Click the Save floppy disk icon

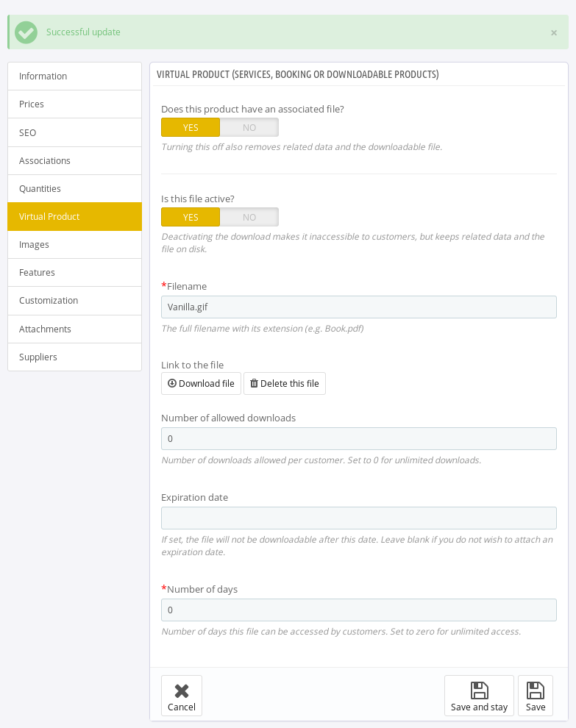536,690
